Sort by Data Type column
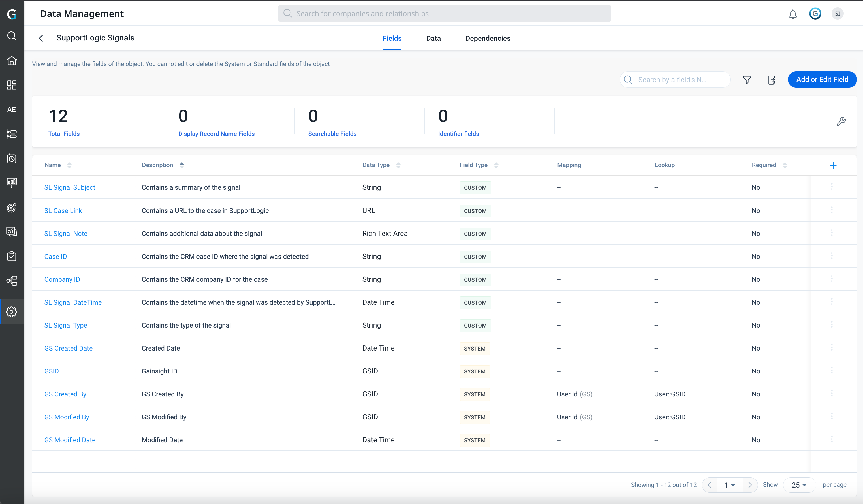The width and height of the screenshot is (863, 504). [398, 165]
